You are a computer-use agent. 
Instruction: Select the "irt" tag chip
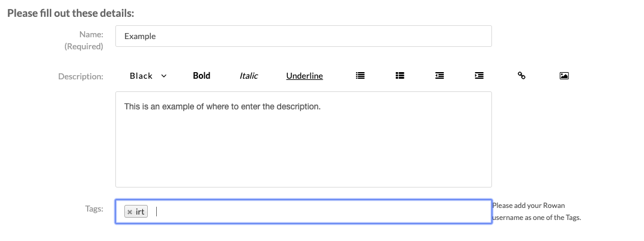pos(136,212)
